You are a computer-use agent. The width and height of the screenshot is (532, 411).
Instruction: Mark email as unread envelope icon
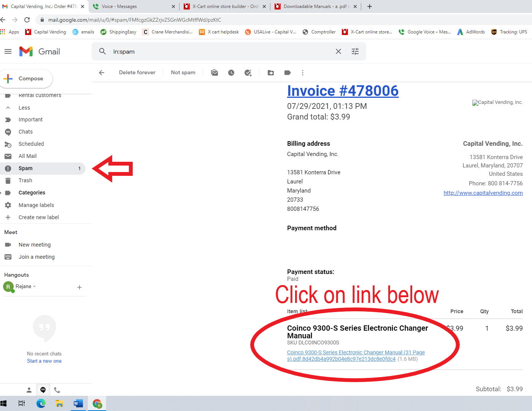(214, 73)
